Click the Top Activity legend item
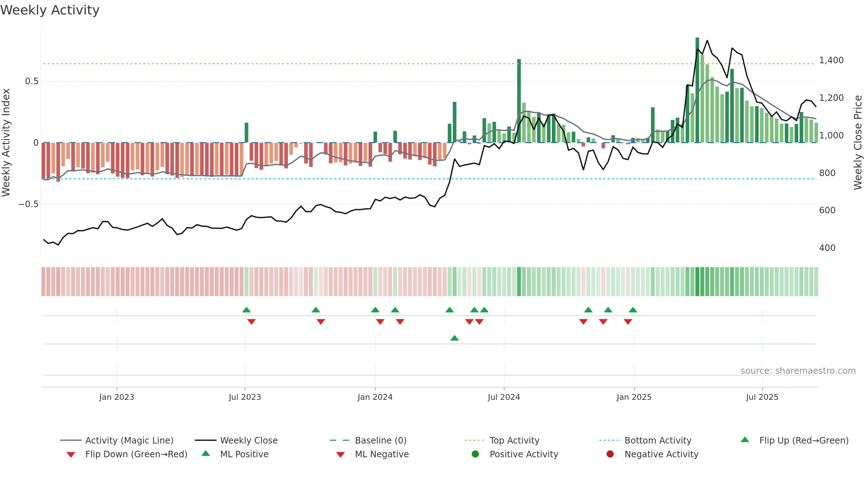 coord(502,440)
